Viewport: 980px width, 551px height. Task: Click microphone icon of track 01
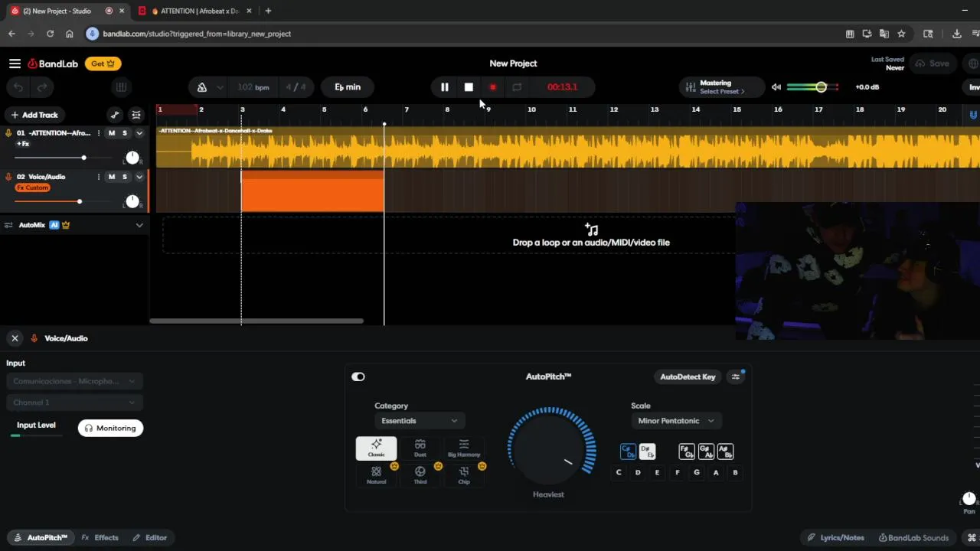[x=8, y=133]
